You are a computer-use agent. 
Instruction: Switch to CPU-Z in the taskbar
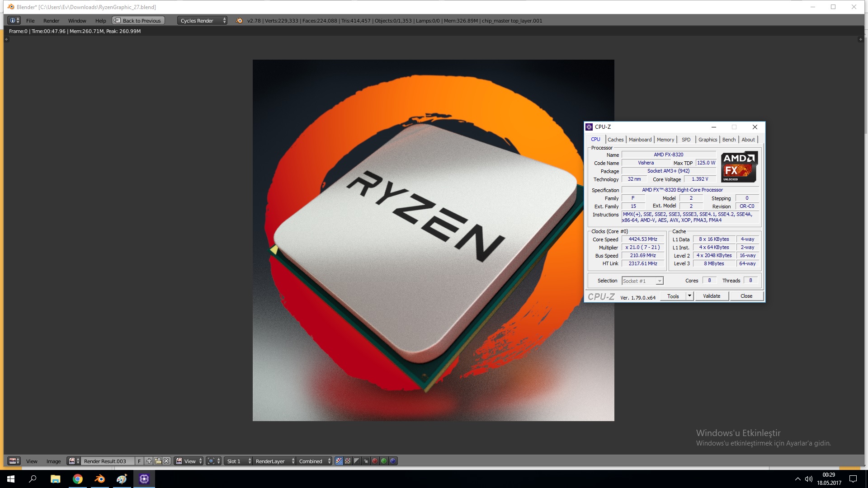pyautogui.click(x=144, y=479)
